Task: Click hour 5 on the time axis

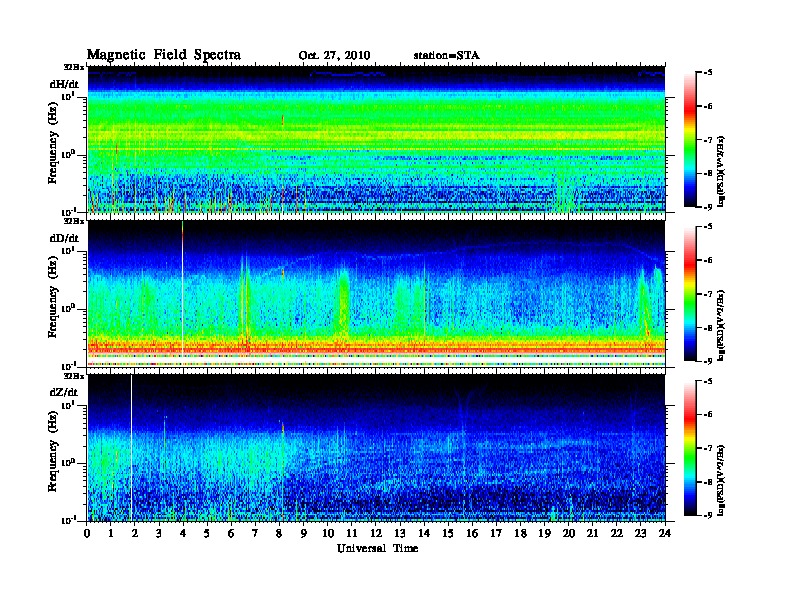Action: click(x=207, y=533)
